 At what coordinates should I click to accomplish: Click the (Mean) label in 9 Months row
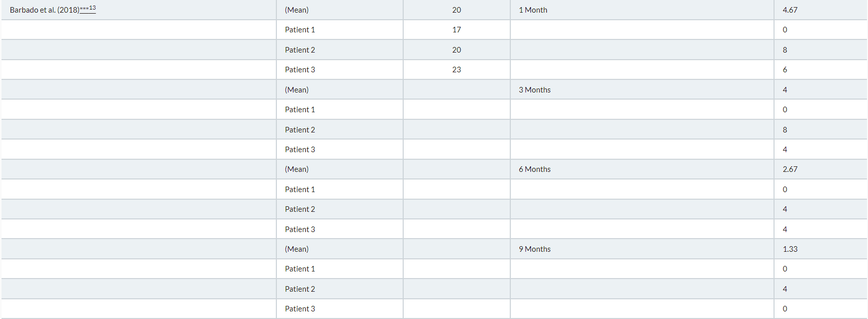(297, 249)
